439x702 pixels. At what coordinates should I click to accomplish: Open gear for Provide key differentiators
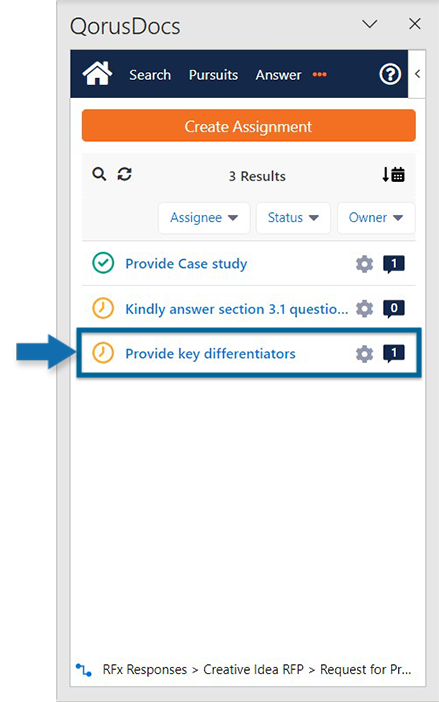pos(364,354)
